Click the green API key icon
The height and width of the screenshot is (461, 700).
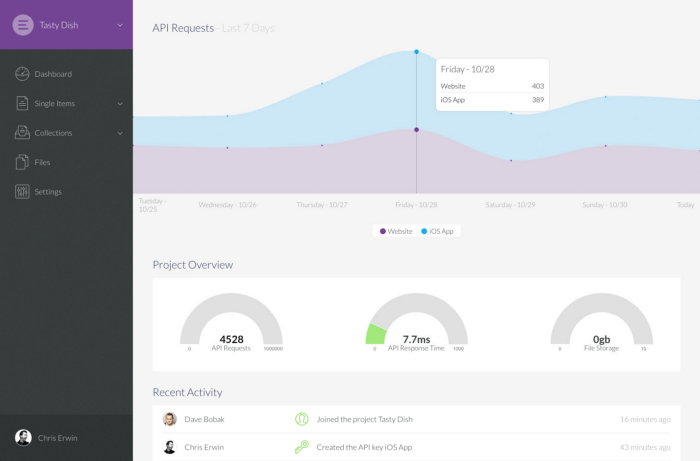point(302,447)
